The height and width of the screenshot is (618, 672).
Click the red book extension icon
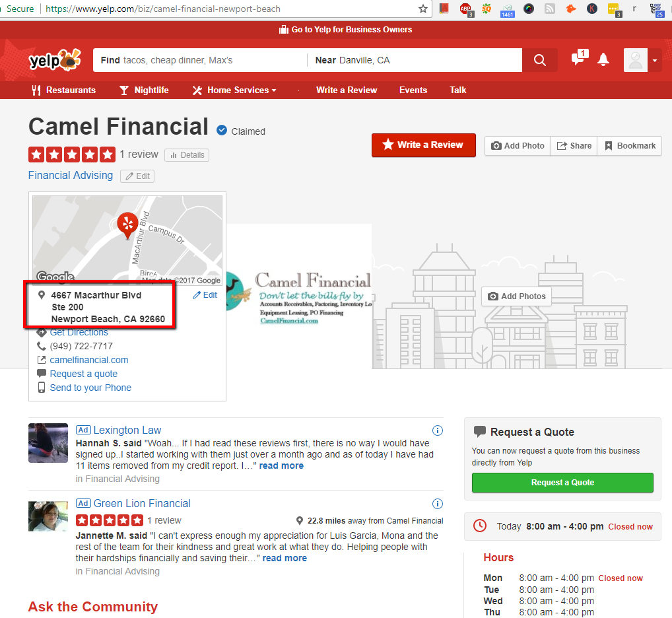tap(444, 8)
